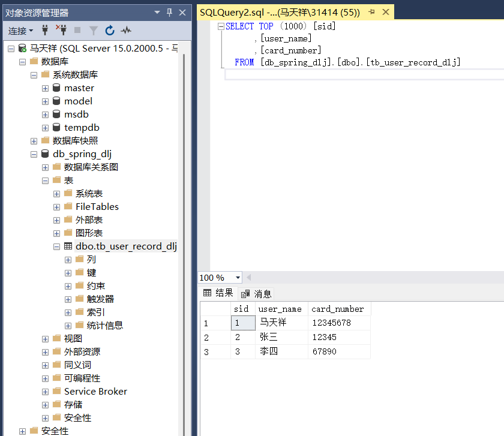Select the 存储 storage folder

pyautogui.click(x=73, y=404)
